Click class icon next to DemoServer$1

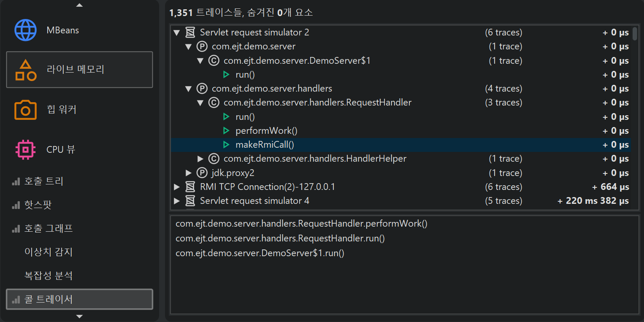(214, 61)
